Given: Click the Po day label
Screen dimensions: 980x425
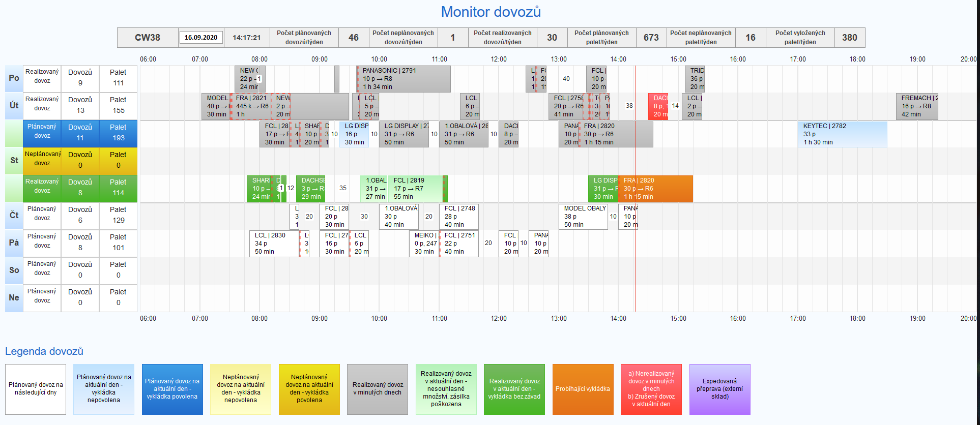Looking at the screenshot, I should tap(14, 78).
